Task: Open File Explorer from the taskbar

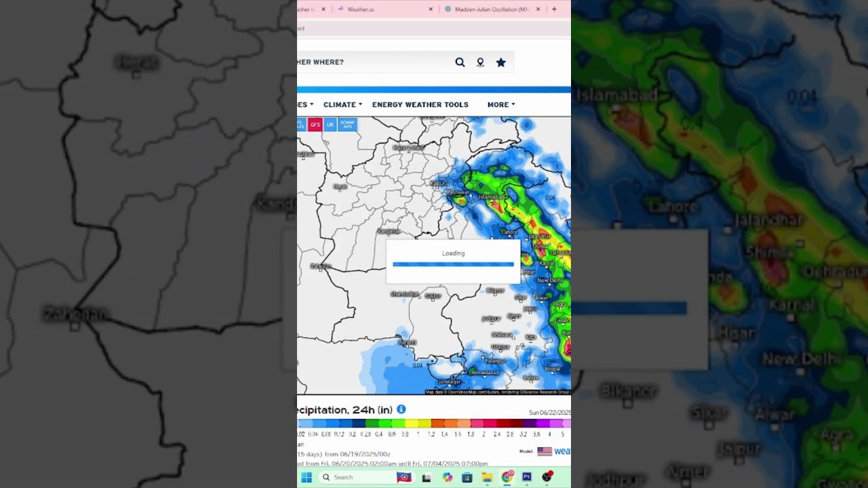Action: [487, 477]
